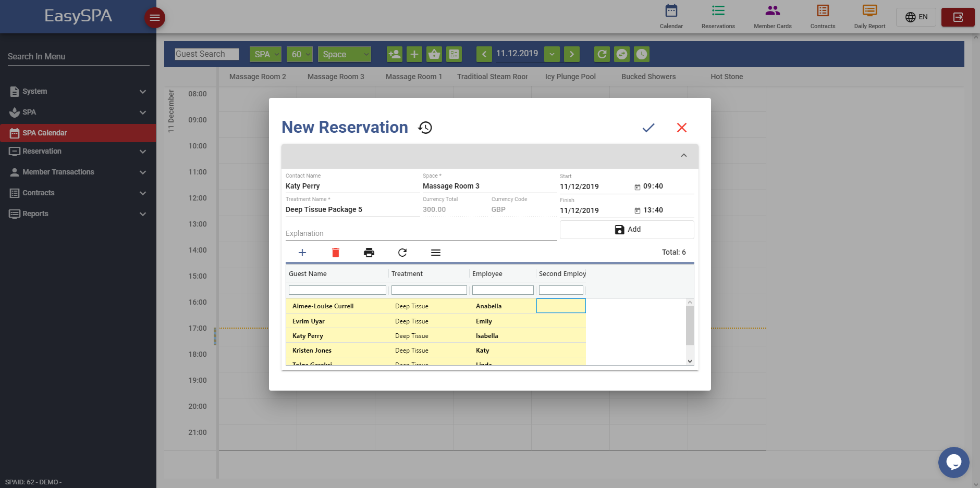
Task: Open the date picker dropdown arrow
Action: coord(552,54)
